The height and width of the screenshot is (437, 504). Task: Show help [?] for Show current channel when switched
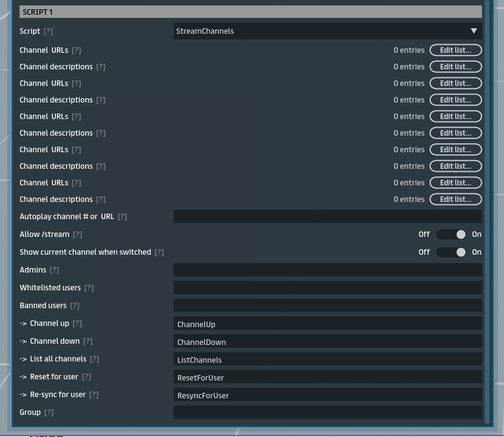[x=159, y=252]
